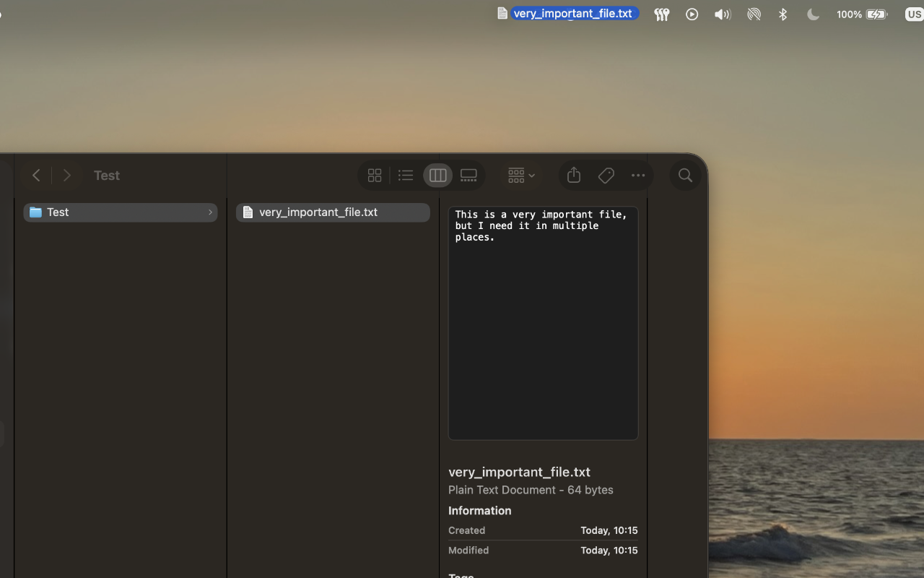Click the More actions ellipsis icon
Viewport: 924px width, 578px height.
[x=637, y=175]
